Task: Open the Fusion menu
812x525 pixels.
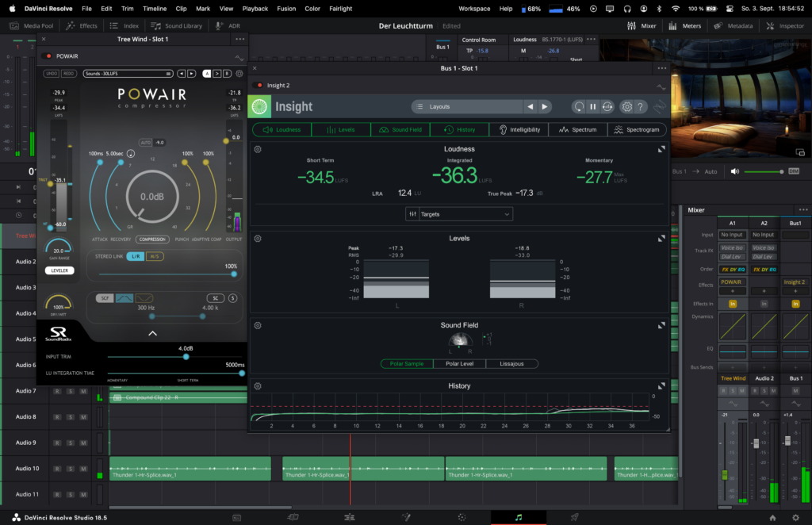Action: pos(285,9)
